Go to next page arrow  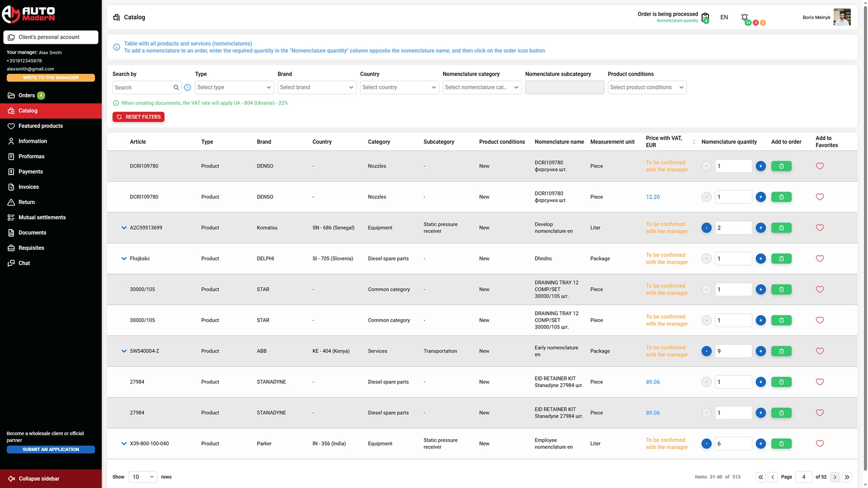(x=835, y=477)
